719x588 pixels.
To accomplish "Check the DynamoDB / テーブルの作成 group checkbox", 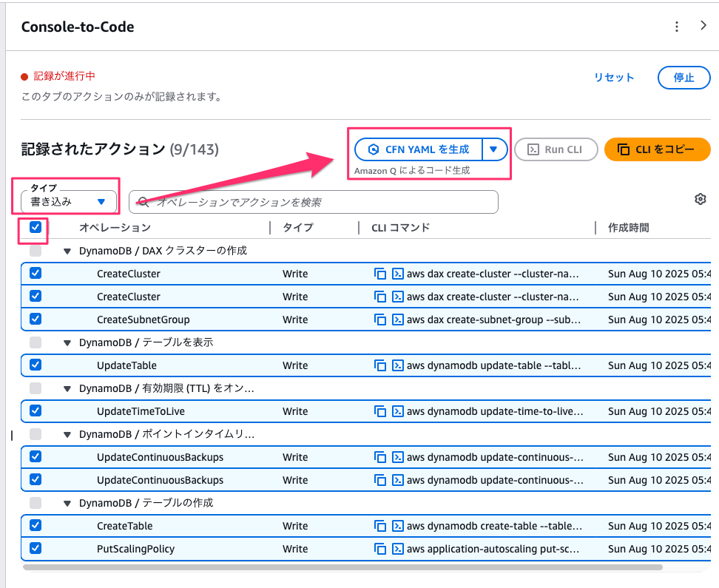I will coord(36,503).
